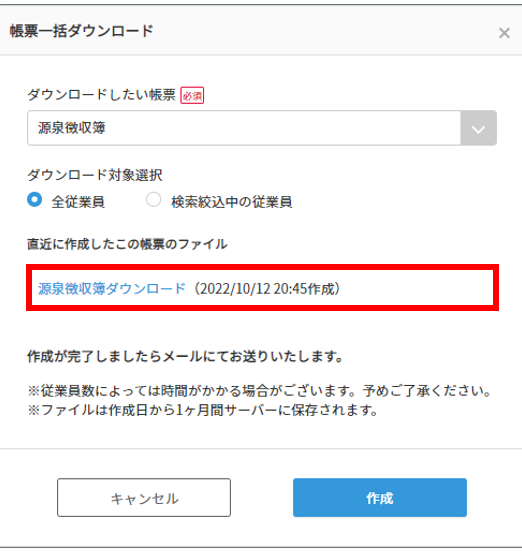The height and width of the screenshot is (552, 522).
Task: Click the empty area right of timestamp in red box
Action: tap(417, 288)
